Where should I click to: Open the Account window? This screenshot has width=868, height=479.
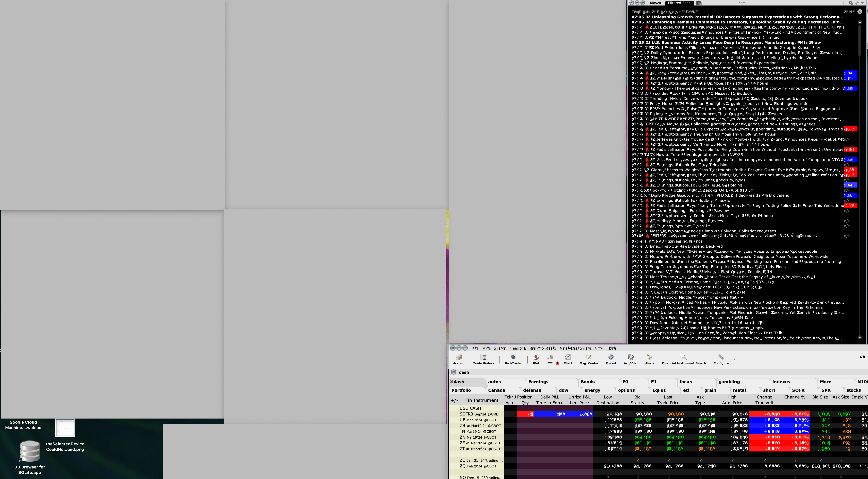(459, 359)
